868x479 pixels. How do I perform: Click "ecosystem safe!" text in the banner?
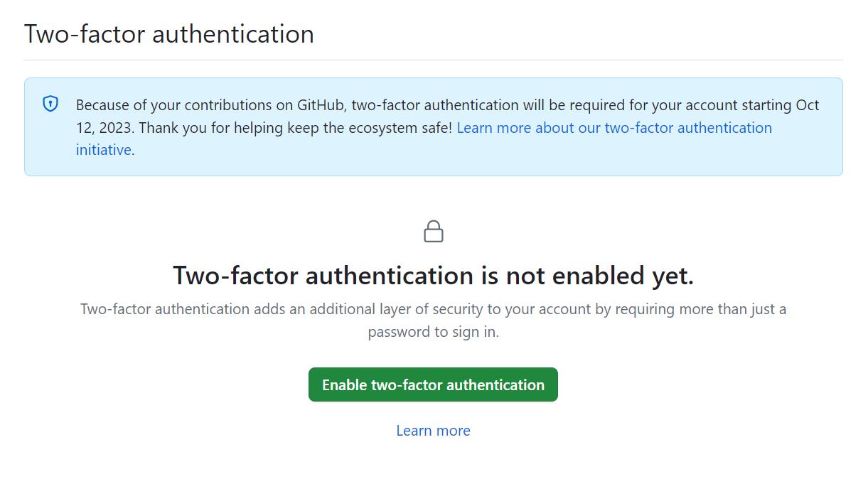click(402, 128)
